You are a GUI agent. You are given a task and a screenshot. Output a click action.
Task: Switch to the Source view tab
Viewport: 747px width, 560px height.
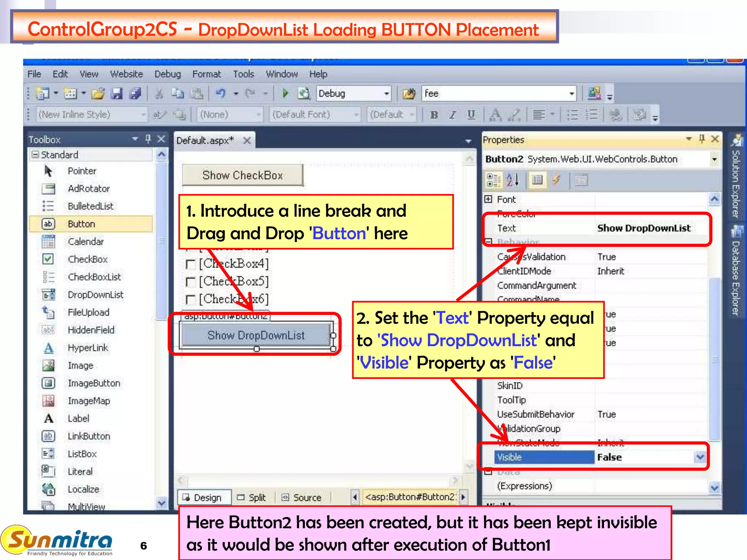coord(302,498)
